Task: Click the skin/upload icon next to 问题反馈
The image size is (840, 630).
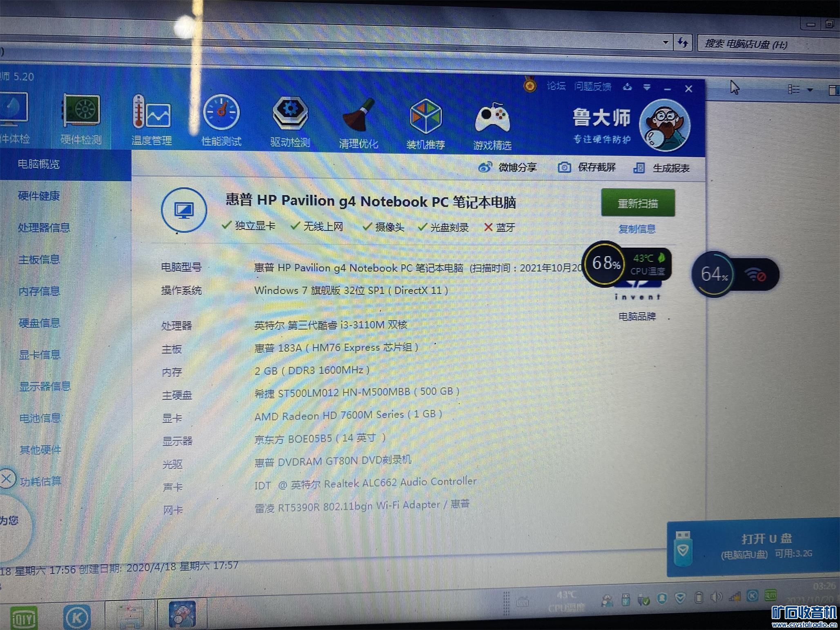Action: click(628, 87)
